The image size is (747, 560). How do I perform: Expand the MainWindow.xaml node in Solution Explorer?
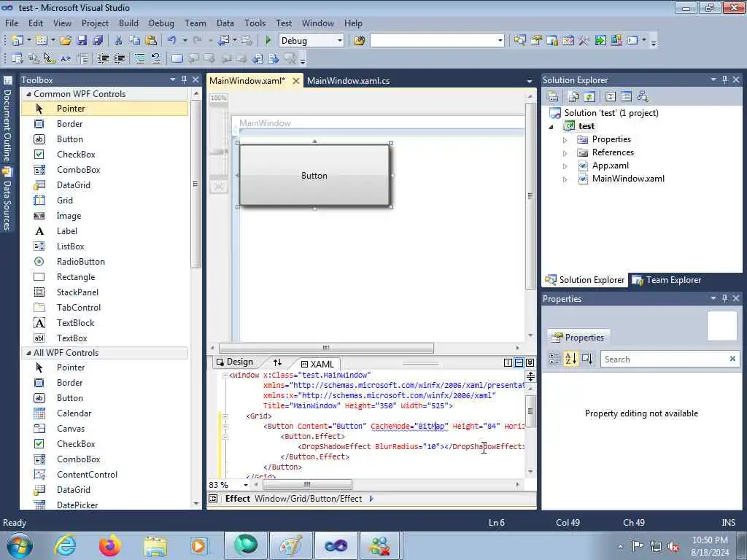click(565, 179)
